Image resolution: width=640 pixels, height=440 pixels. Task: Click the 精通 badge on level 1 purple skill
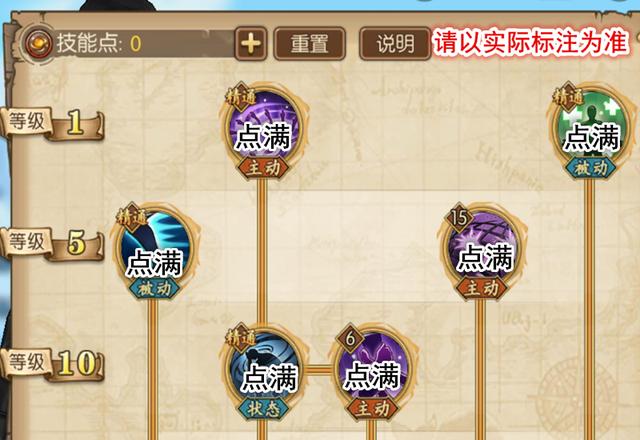point(241,98)
